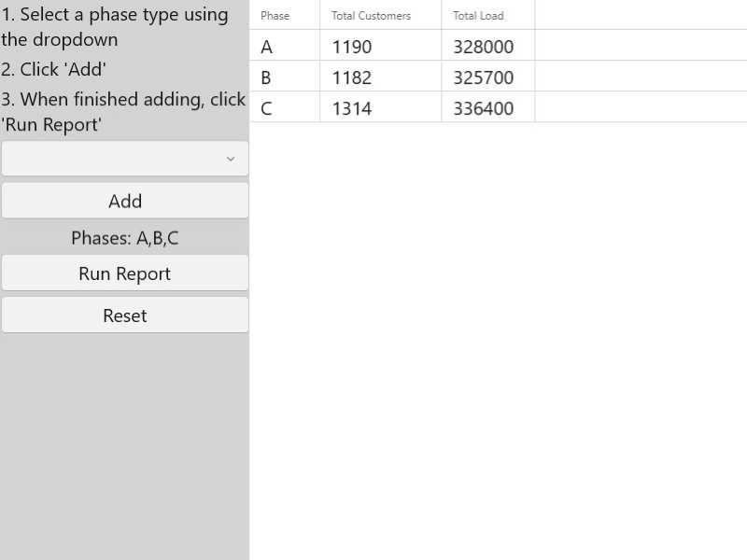
Task: Click the load value 328000 for Phase A
Action: click(486, 46)
